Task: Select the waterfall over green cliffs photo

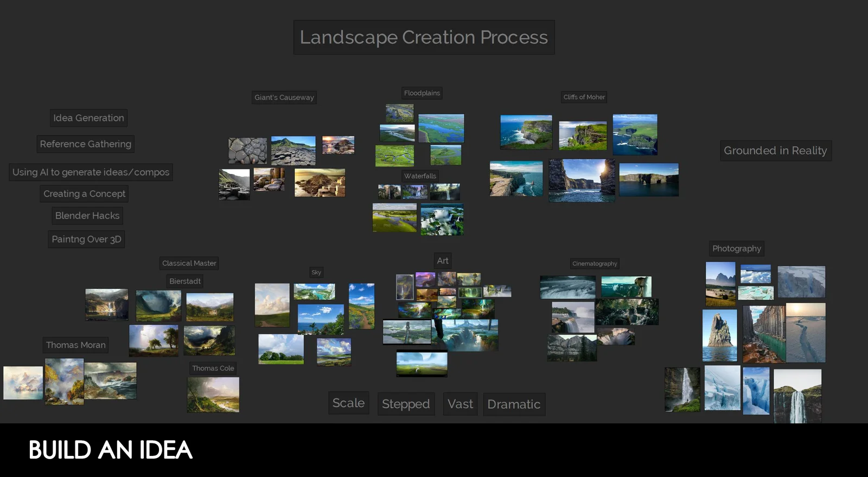Action: [797, 396]
